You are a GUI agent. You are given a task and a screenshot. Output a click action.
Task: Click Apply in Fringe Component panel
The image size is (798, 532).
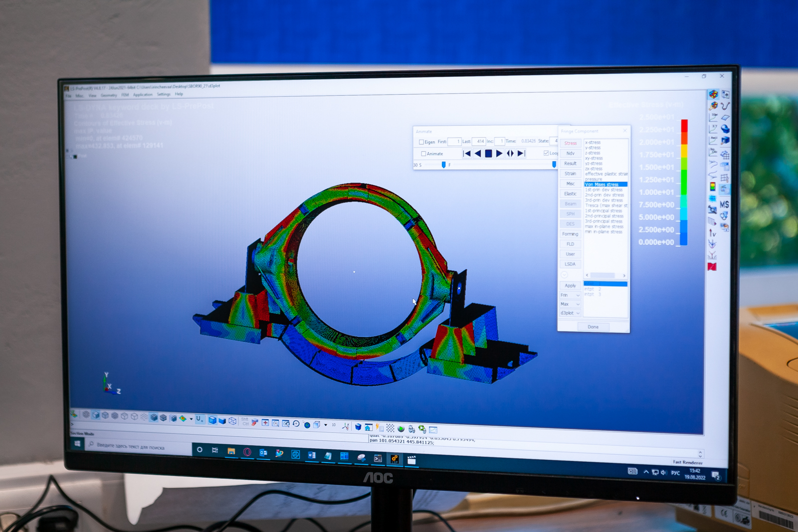click(x=571, y=286)
